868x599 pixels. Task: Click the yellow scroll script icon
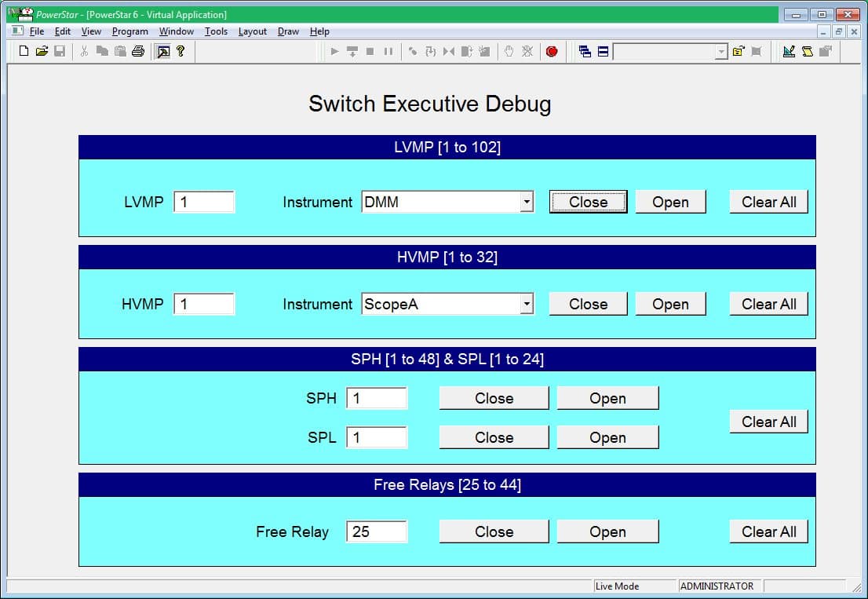coord(808,52)
